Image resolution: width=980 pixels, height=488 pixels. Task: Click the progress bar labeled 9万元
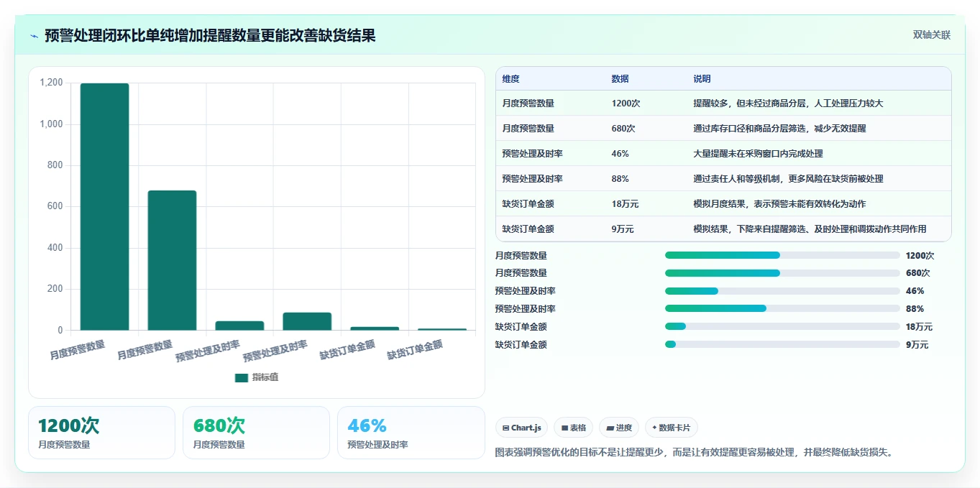click(782, 344)
